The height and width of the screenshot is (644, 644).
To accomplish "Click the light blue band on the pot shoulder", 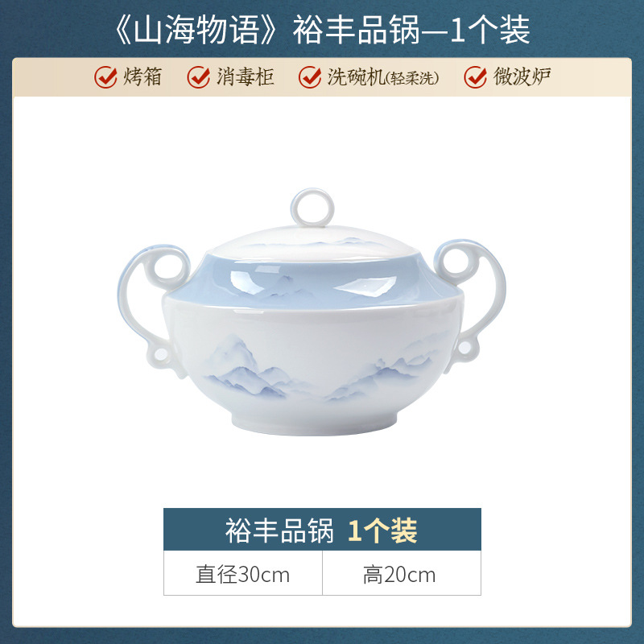I will point(312,281).
